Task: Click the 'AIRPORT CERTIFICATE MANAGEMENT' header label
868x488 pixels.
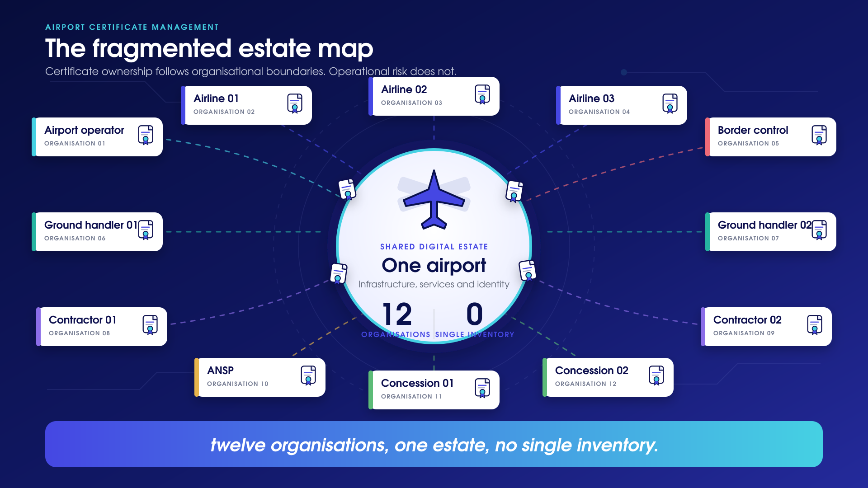Action: (132, 27)
